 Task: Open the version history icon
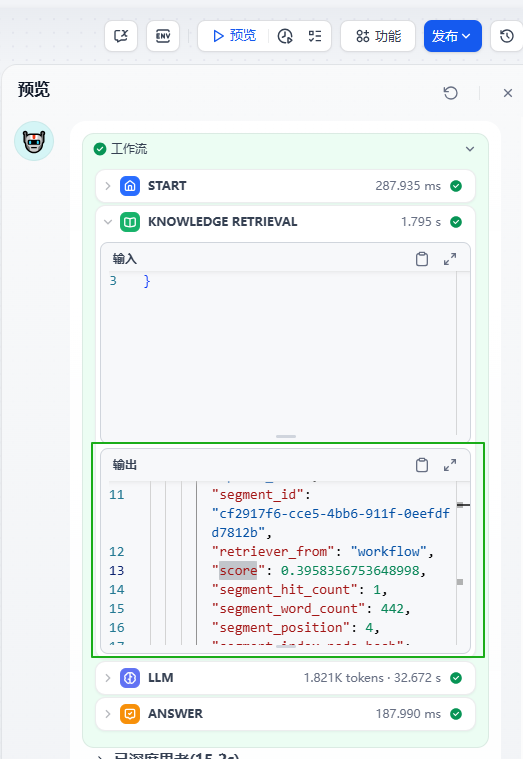tap(507, 36)
